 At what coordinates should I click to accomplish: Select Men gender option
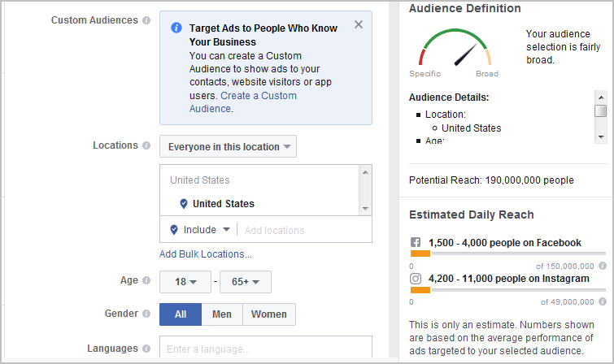(222, 314)
